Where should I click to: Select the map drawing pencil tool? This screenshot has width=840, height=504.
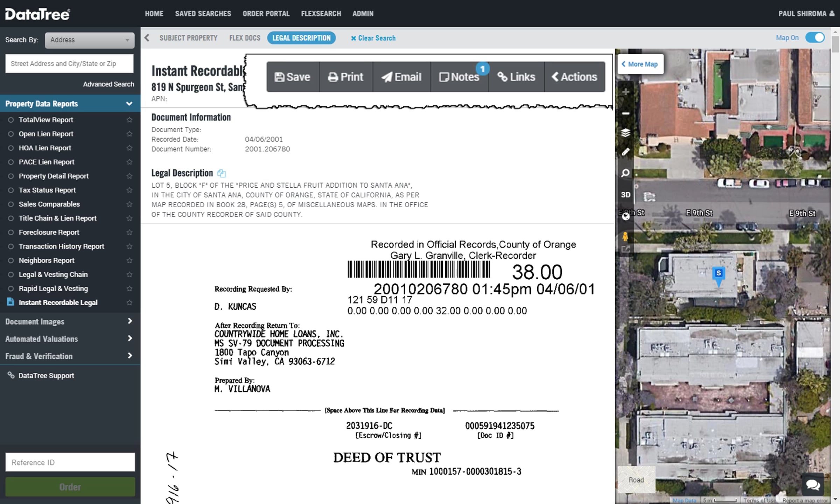point(625,152)
